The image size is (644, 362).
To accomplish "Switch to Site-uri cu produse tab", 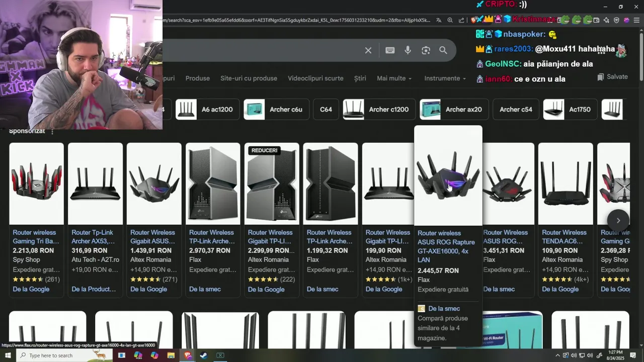I will pyautogui.click(x=249, y=78).
